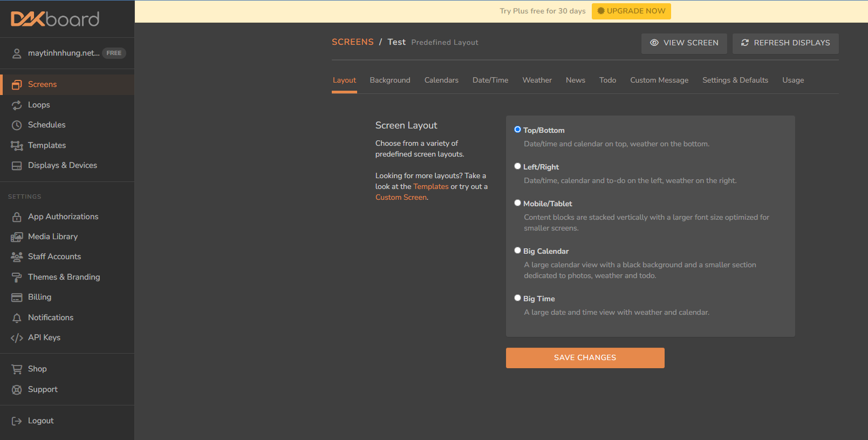Click the Shop cart icon
The image size is (868, 440).
click(17, 369)
